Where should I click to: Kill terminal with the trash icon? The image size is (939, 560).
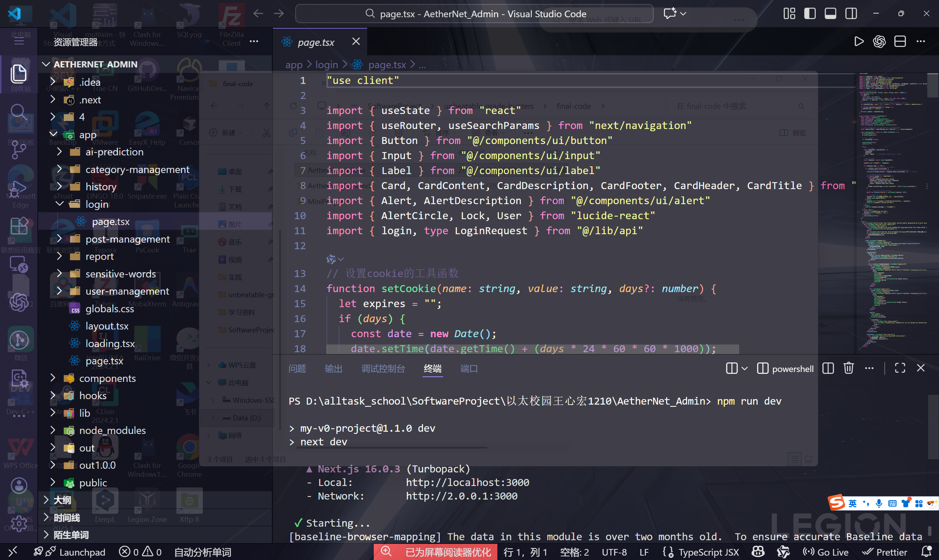point(848,368)
